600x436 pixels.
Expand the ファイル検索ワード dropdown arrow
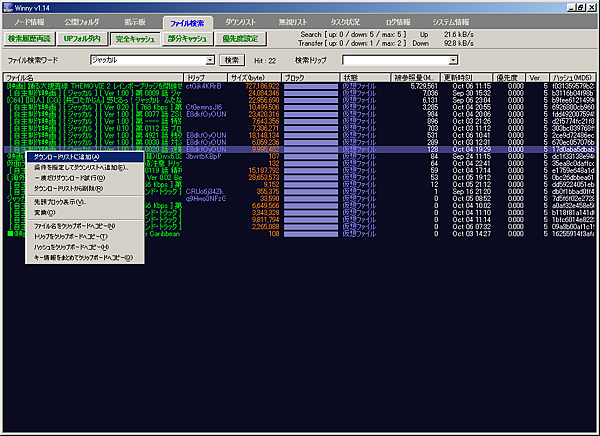pos(210,60)
